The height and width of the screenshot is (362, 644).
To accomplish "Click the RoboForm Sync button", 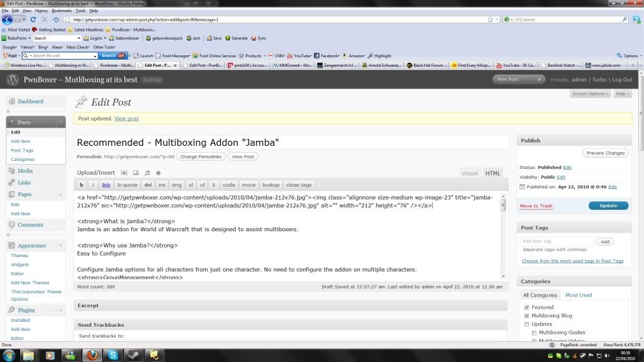I will [258, 38].
